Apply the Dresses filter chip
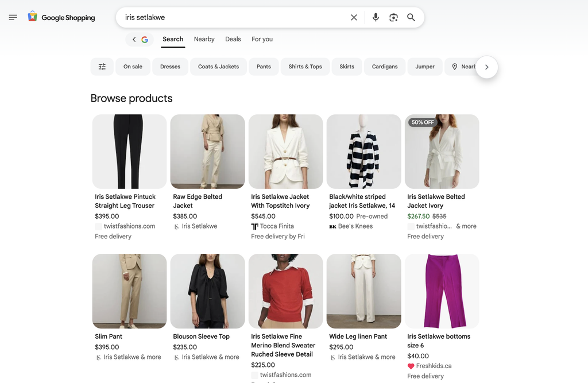 click(x=170, y=67)
